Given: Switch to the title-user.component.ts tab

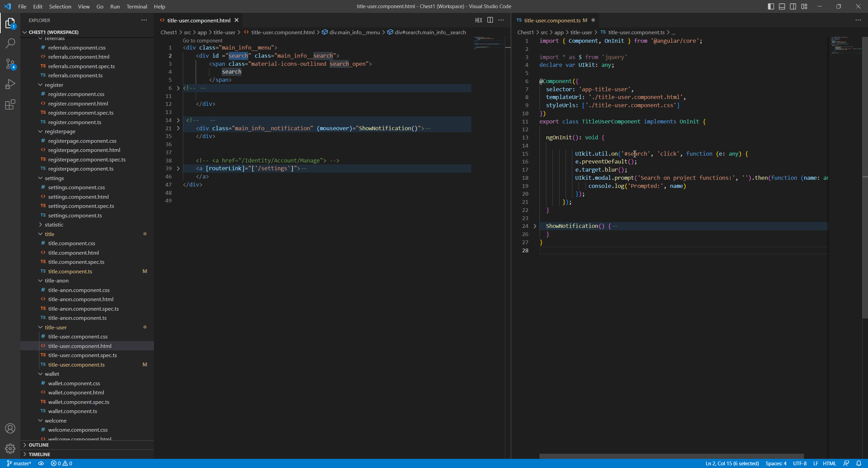Looking at the screenshot, I should point(552,20).
